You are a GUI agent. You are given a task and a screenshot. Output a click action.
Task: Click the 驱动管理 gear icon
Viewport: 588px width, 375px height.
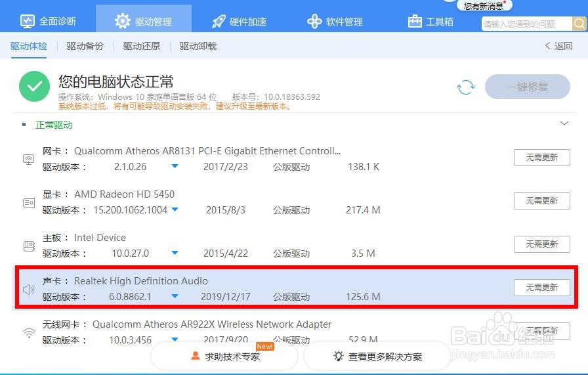click(122, 22)
